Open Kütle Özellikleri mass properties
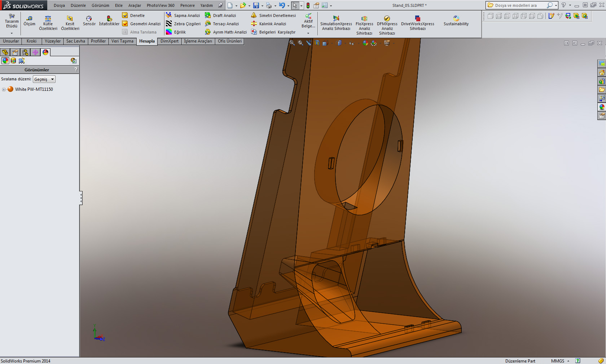 point(48,23)
